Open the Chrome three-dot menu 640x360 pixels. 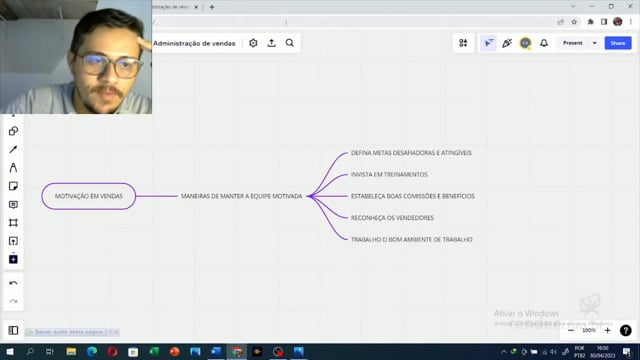click(x=631, y=22)
